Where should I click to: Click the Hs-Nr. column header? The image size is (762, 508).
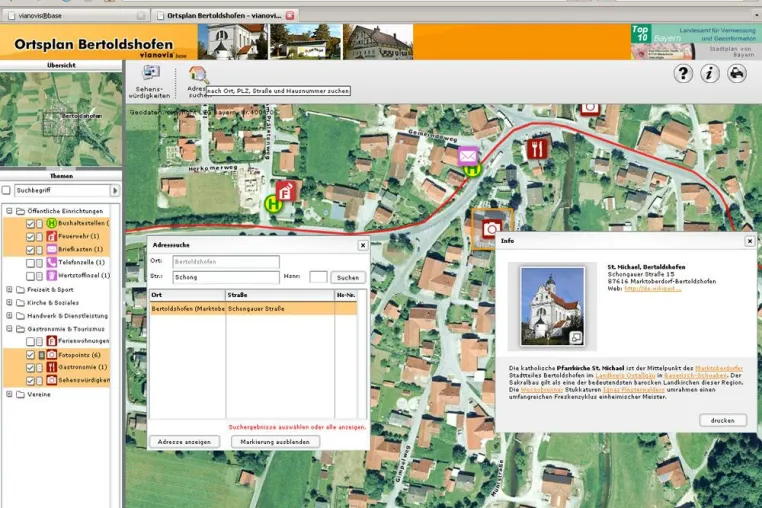(x=346, y=295)
